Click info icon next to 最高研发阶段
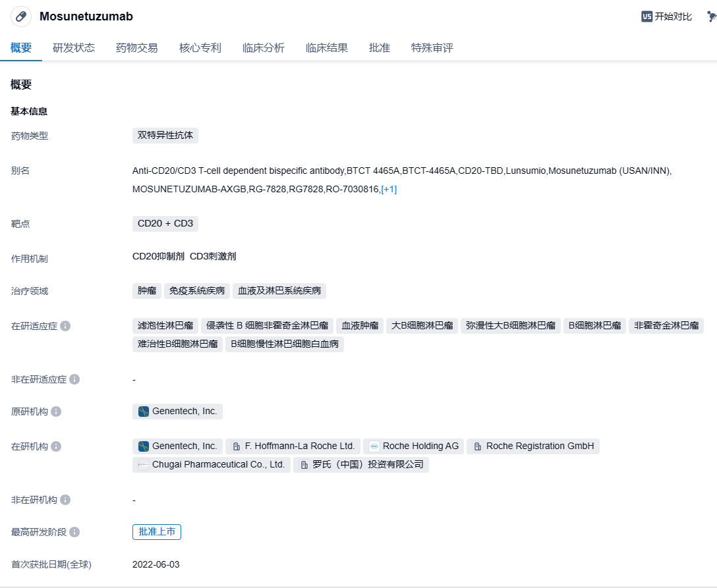 click(74, 532)
